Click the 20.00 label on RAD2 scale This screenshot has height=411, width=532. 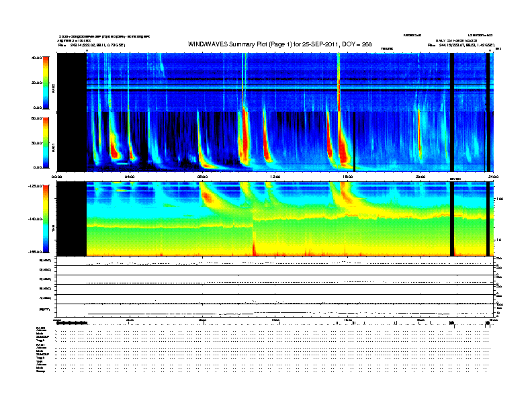(36, 83)
